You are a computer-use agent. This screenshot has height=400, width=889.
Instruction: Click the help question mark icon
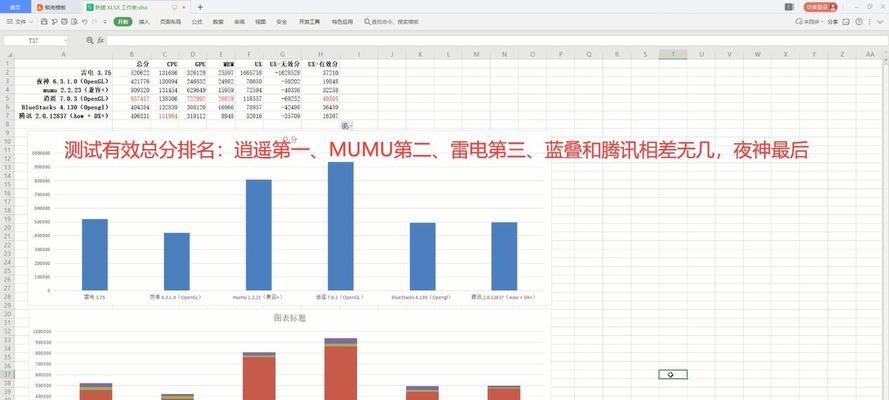(x=859, y=22)
